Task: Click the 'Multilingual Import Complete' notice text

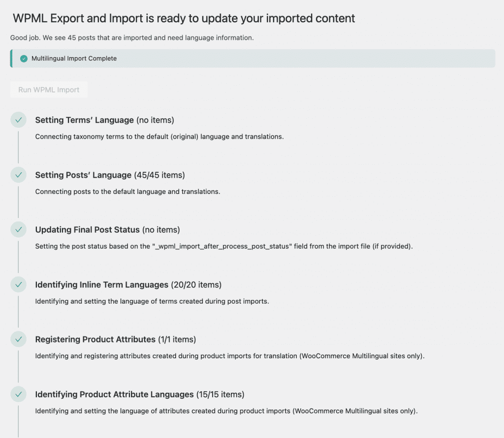Action: pos(74,59)
